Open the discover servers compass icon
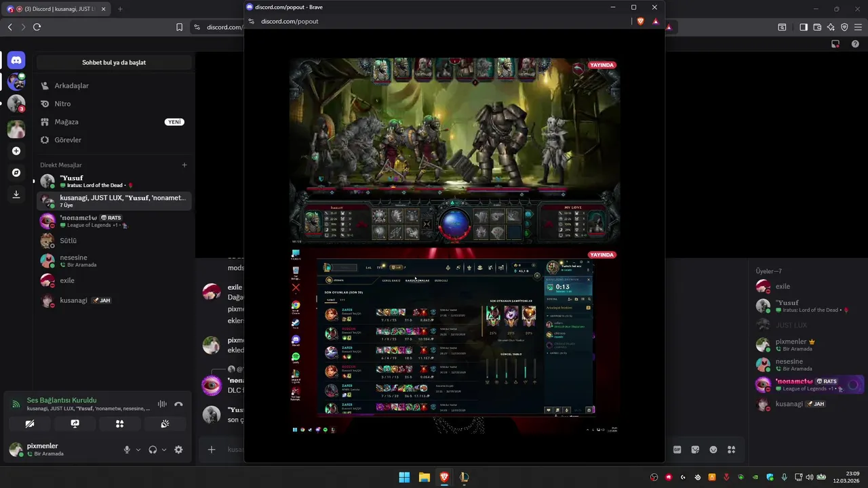The height and width of the screenshot is (488, 868). point(16,173)
